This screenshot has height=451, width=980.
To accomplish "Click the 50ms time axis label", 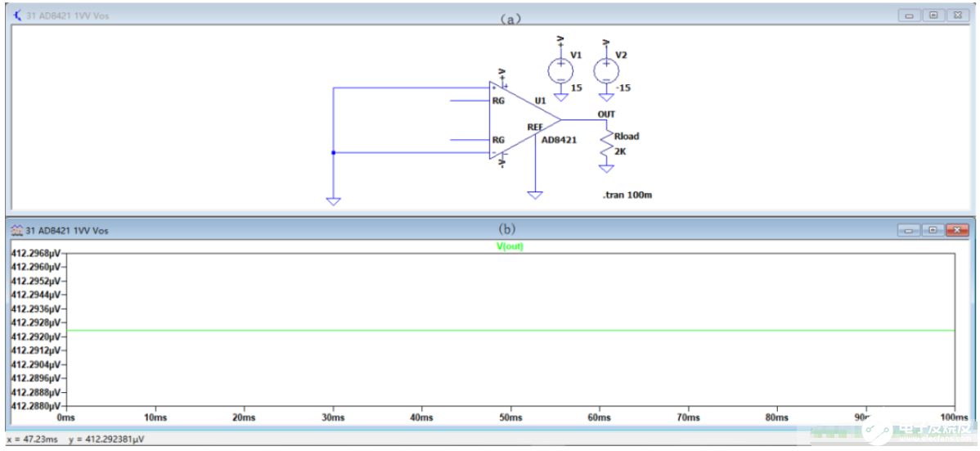I will 510,417.
